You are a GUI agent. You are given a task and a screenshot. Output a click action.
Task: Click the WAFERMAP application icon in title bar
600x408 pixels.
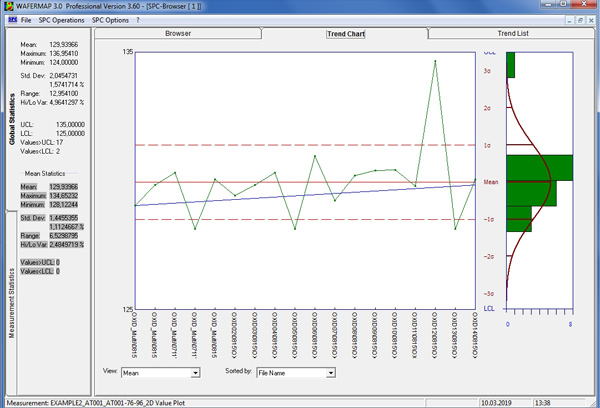tap(9, 6)
